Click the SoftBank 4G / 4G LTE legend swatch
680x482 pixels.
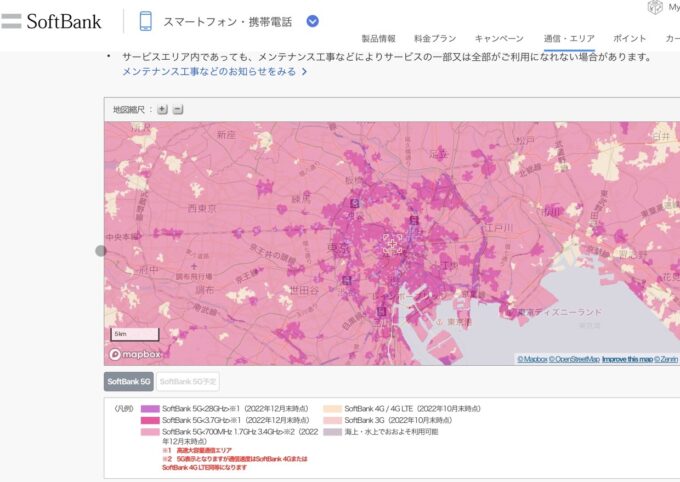[x=333, y=409]
